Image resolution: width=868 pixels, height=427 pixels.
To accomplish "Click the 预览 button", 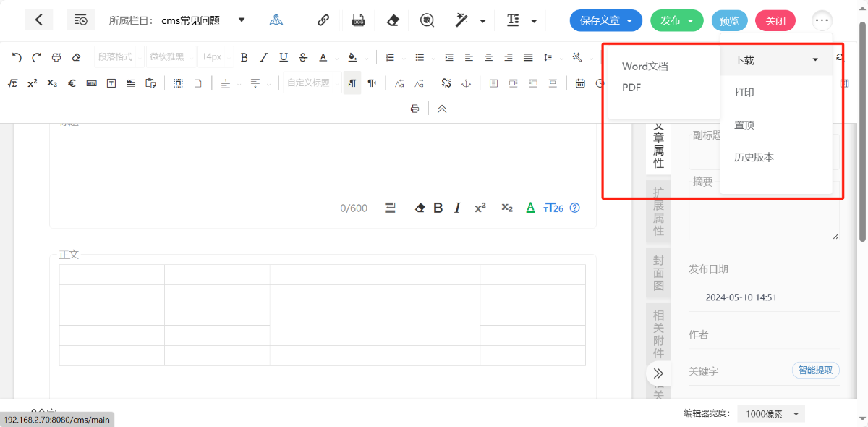I will coord(729,21).
